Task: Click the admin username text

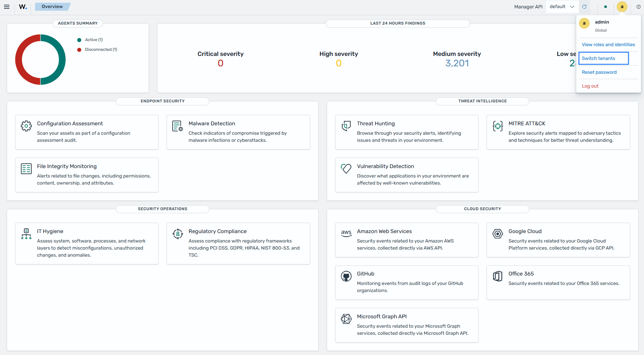Action: (x=602, y=22)
